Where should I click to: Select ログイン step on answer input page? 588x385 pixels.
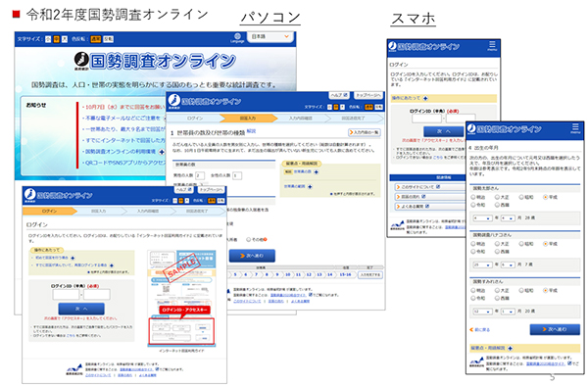(x=195, y=119)
